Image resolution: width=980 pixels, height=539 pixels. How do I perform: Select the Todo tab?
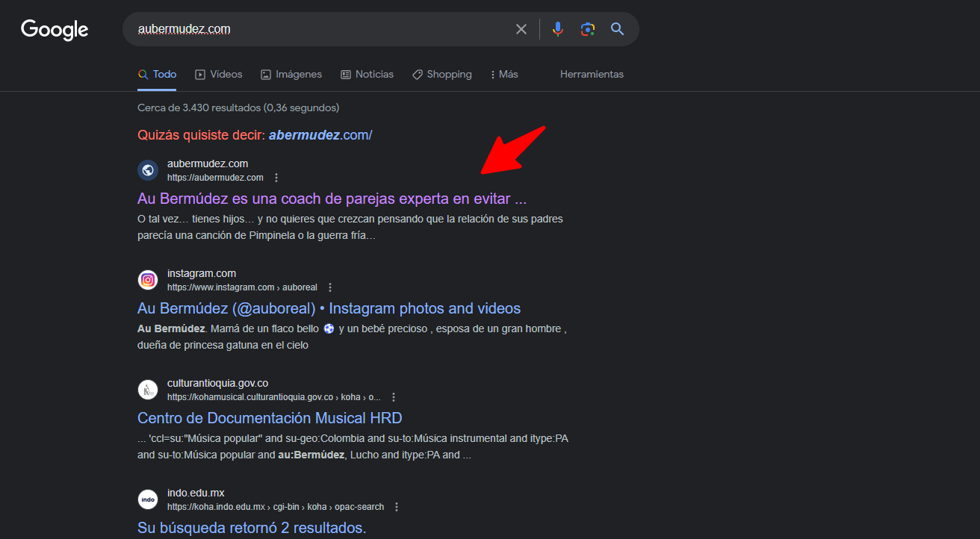(x=158, y=75)
